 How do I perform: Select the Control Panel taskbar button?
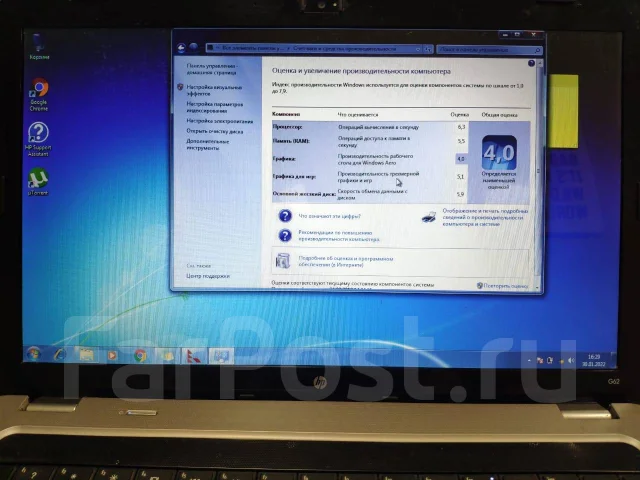tap(221, 356)
